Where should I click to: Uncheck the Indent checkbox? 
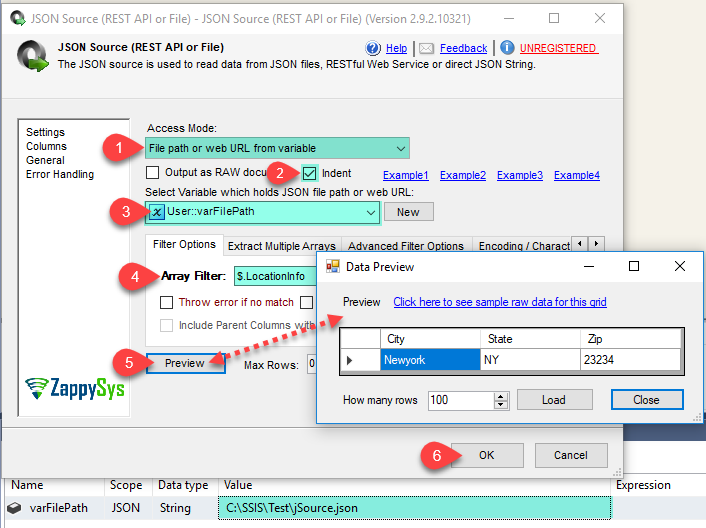309,173
